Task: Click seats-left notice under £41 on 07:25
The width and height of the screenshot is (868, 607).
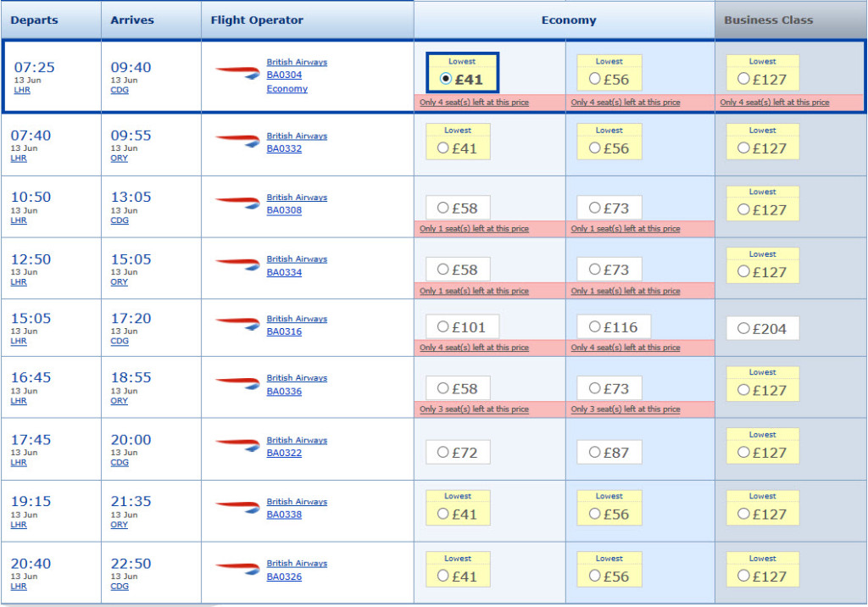Action: pyautogui.click(x=474, y=103)
